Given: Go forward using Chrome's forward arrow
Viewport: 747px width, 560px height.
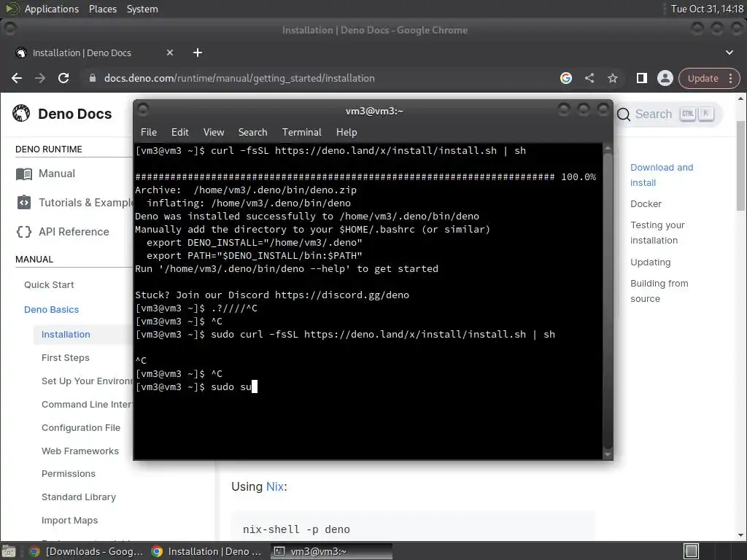Looking at the screenshot, I should click(x=40, y=78).
